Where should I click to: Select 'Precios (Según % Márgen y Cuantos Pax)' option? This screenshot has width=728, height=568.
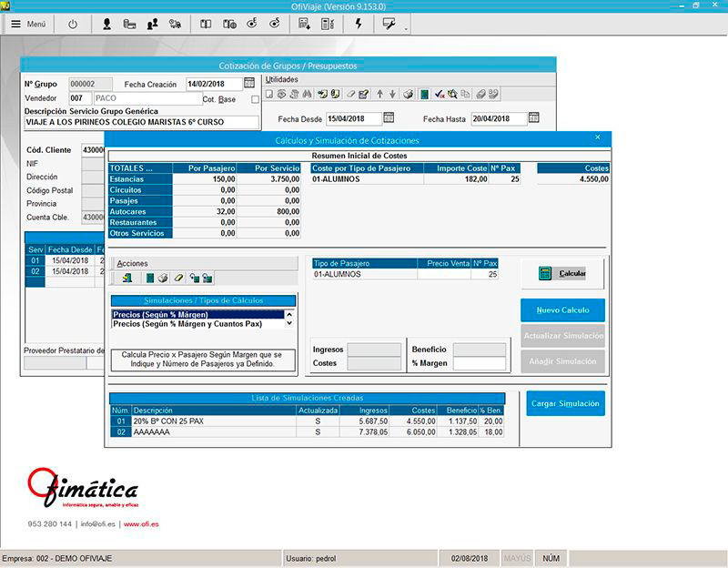(187, 323)
